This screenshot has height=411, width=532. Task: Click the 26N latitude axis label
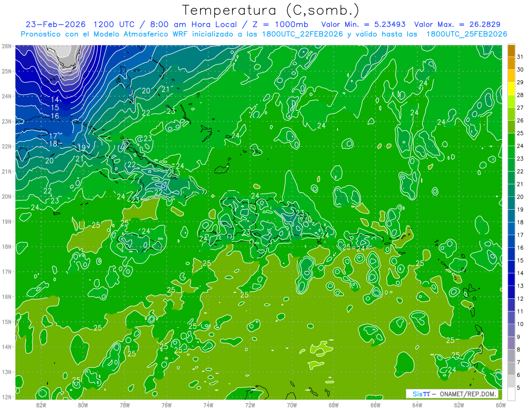(6, 46)
